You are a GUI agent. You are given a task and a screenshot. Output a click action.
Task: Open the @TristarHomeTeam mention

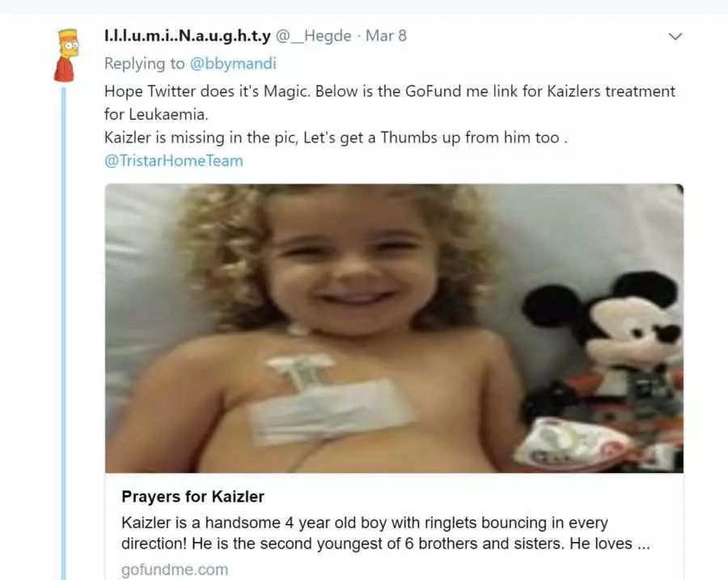pos(174,161)
